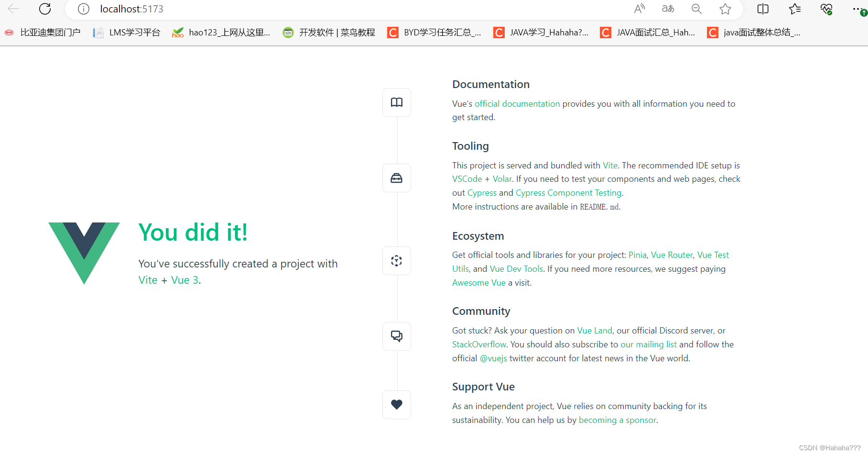Open the translate page icon

[668, 9]
